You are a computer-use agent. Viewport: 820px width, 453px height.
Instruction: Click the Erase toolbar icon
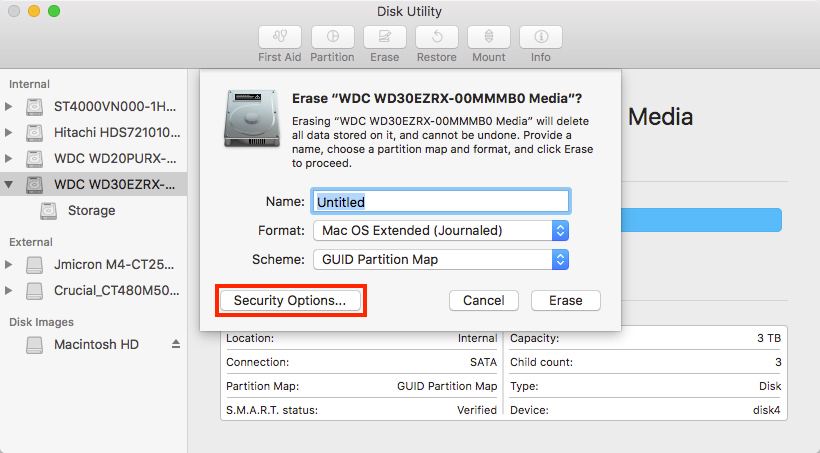pos(384,37)
